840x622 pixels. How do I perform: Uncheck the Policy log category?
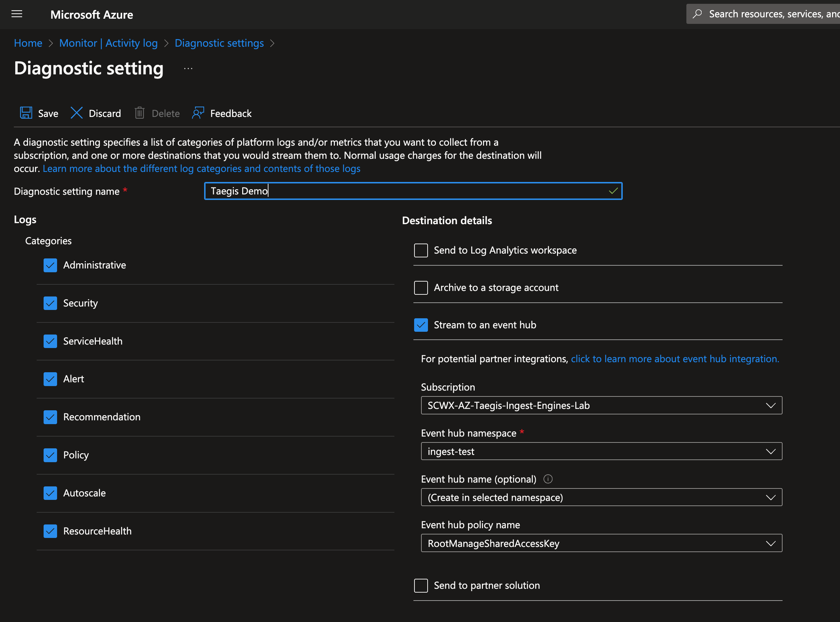pyautogui.click(x=50, y=455)
